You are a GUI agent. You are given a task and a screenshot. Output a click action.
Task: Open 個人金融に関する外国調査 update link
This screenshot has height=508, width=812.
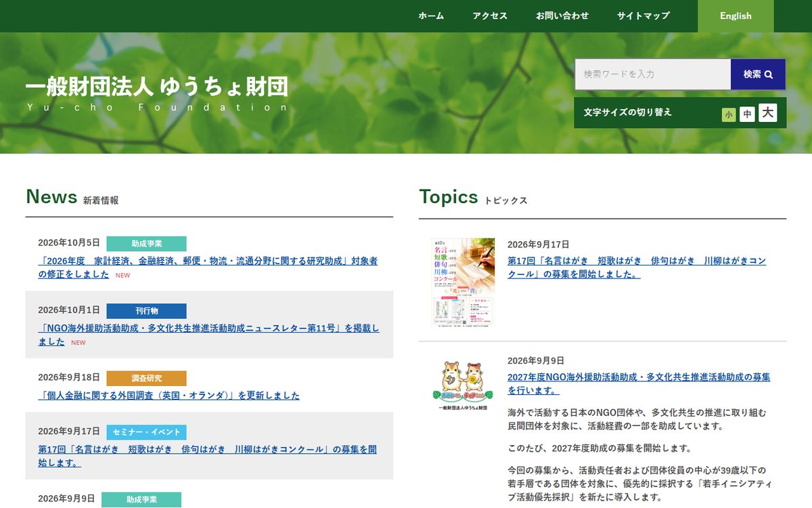(x=168, y=396)
